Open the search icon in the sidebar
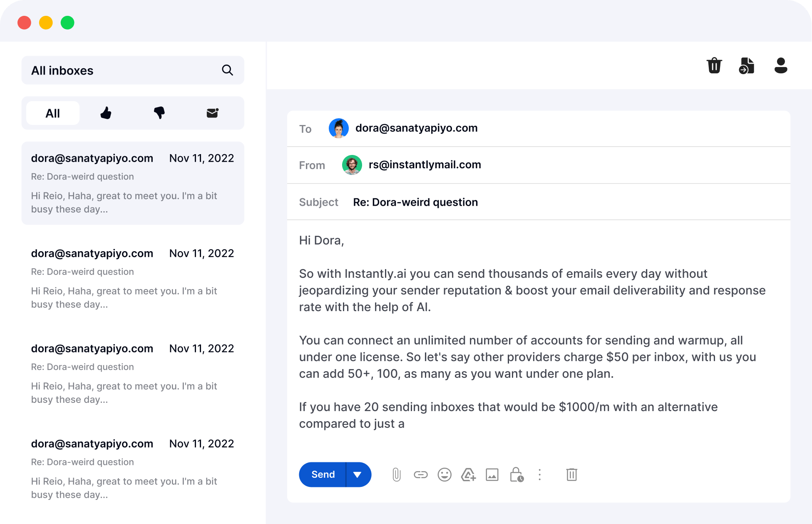812x524 pixels. click(x=227, y=70)
